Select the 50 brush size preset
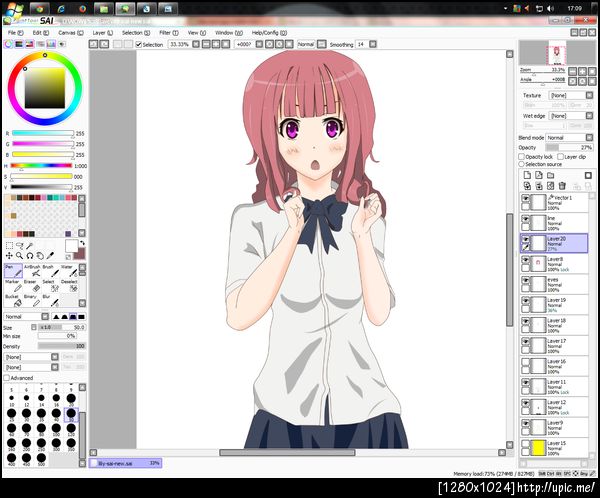 pos(71,415)
